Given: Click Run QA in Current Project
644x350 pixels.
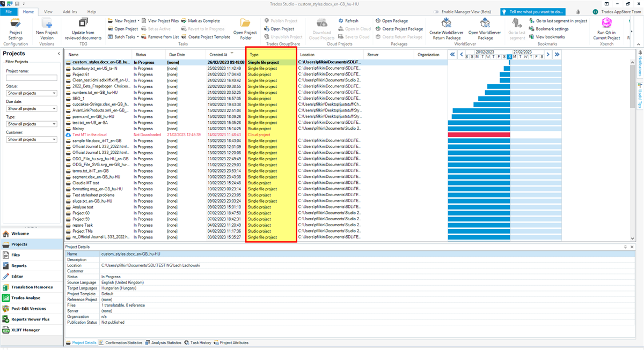Looking at the screenshot, I should pyautogui.click(x=606, y=29).
